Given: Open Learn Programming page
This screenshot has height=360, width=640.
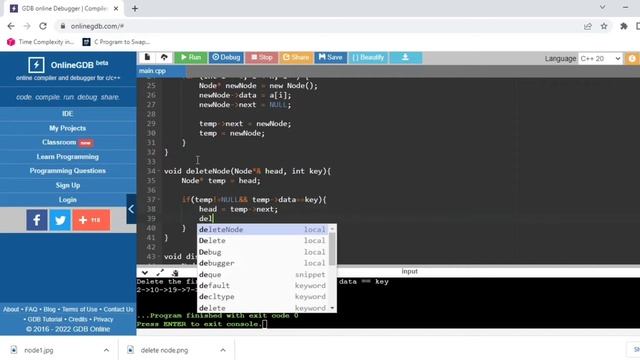Looking at the screenshot, I should point(68,157).
